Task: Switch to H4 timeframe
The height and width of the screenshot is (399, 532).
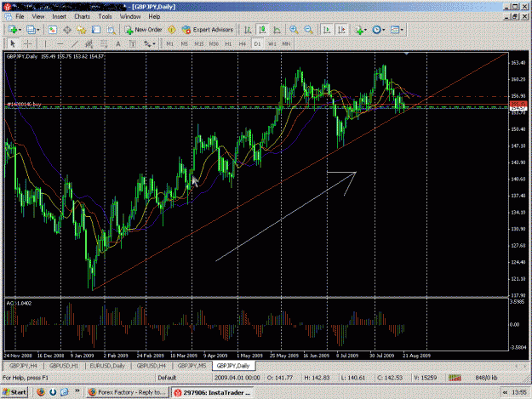Action: (243, 43)
